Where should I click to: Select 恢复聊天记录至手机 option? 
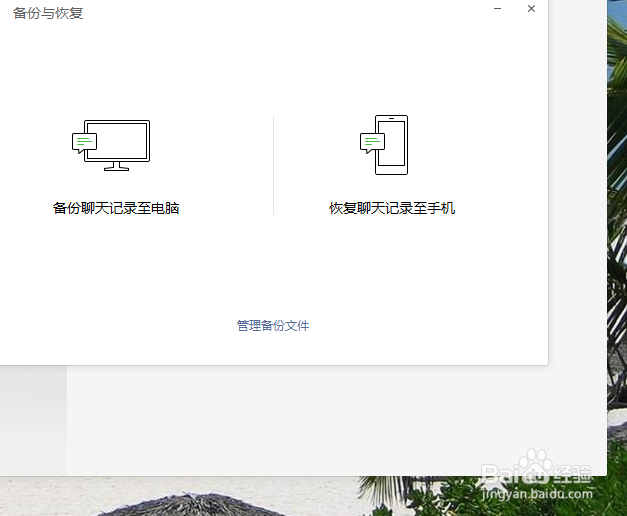pyautogui.click(x=392, y=208)
